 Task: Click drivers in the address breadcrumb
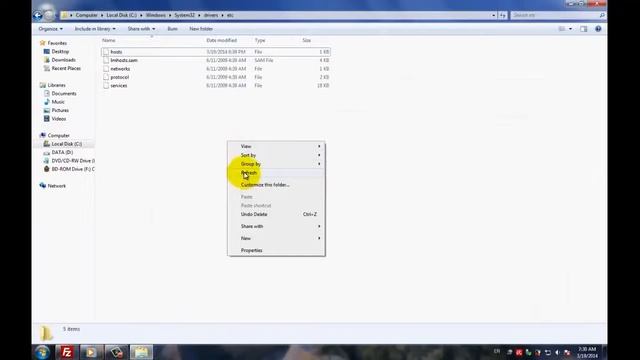coord(211,15)
